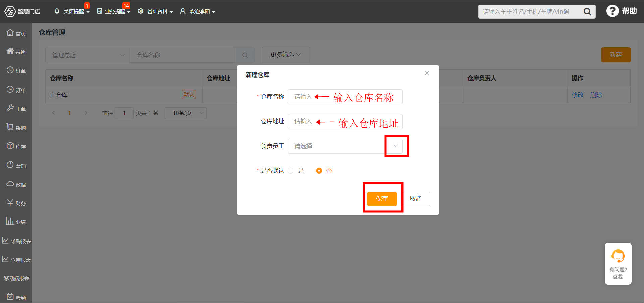Open 考勤 in the sidebar
Image resolution: width=644 pixels, height=303 pixels.
tap(16, 297)
